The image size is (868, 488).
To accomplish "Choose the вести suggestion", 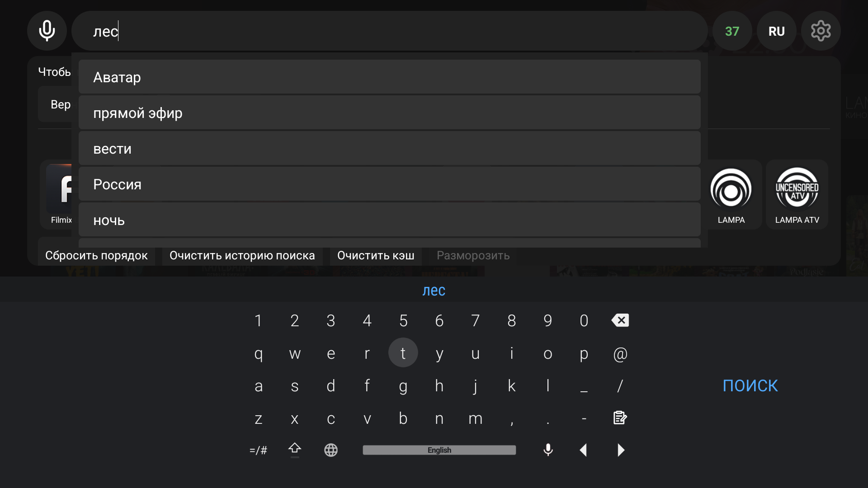I will pyautogui.click(x=389, y=148).
